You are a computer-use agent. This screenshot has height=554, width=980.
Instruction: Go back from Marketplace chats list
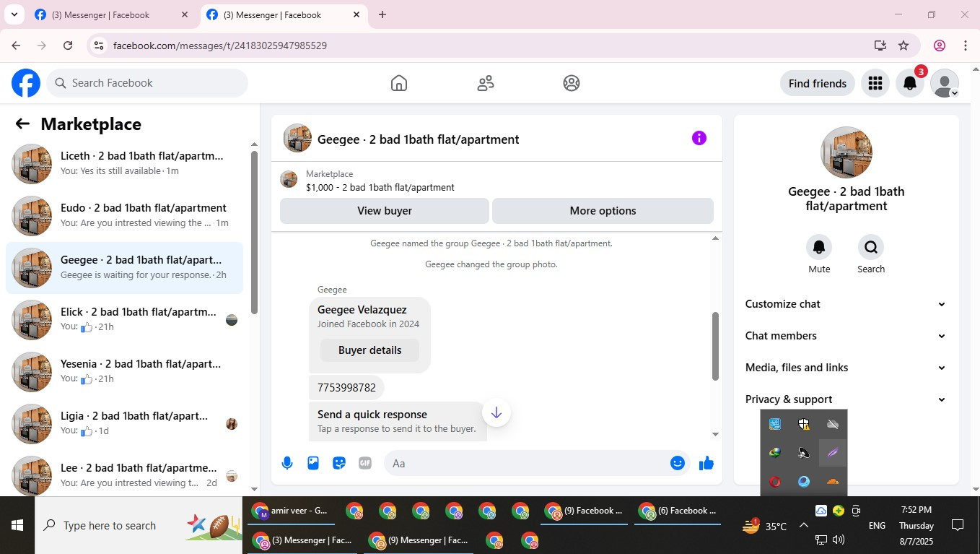pyautogui.click(x=22, y=124)
